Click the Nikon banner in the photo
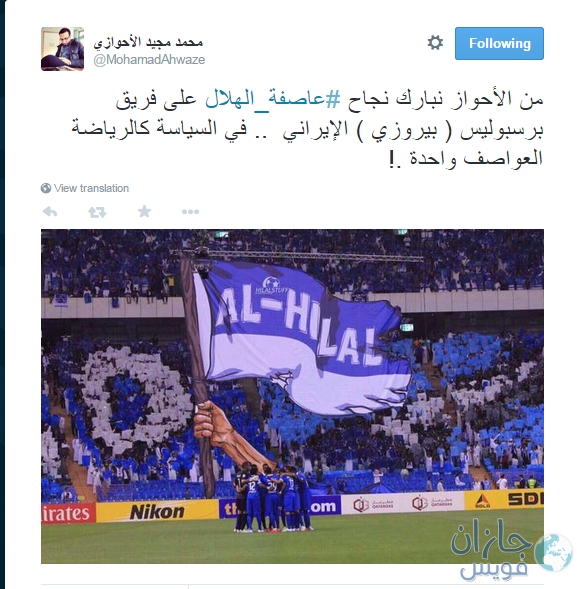 (x=157, y=512)
